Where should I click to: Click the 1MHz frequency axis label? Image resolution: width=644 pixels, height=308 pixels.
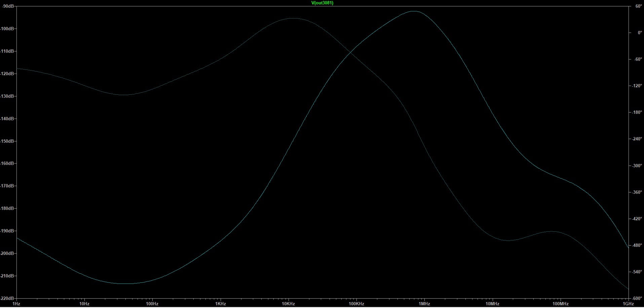(x=424, y=304)
